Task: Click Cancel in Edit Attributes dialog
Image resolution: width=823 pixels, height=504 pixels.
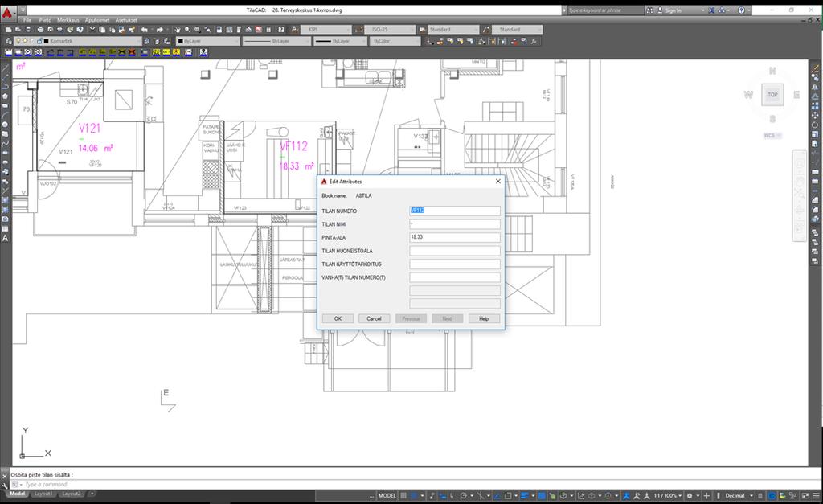Action: click(x=374, y=318)
